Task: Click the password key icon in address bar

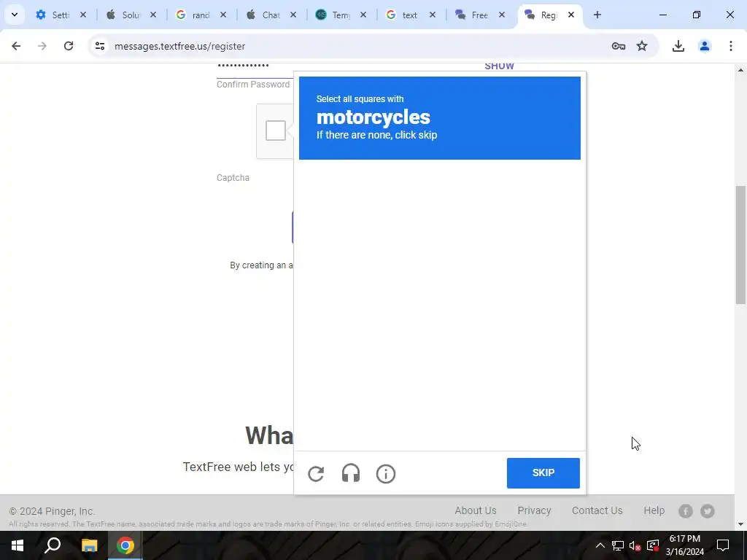Action: [619, 46]
